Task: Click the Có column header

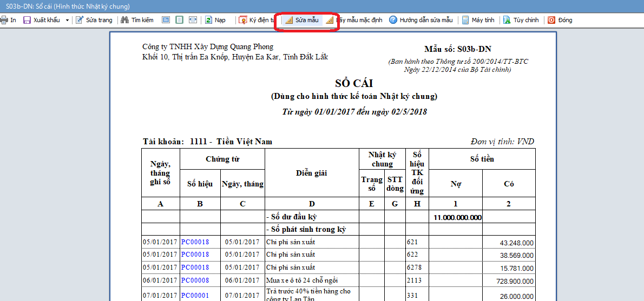Action: click(509, 184)
